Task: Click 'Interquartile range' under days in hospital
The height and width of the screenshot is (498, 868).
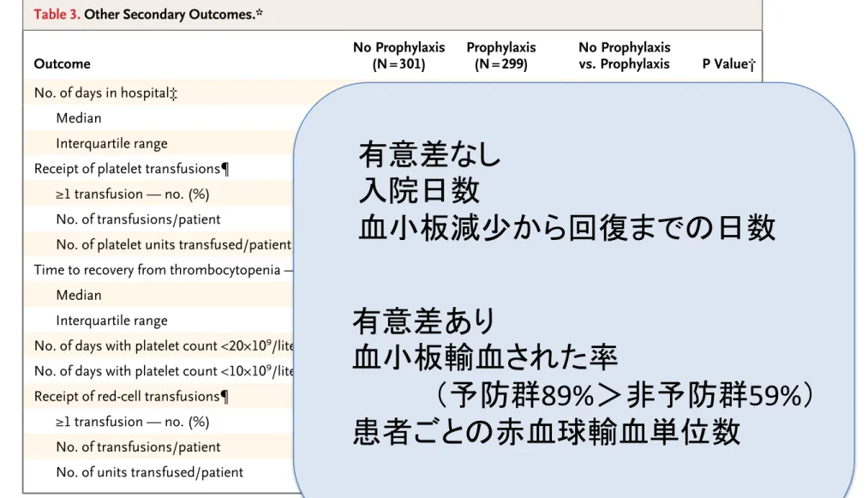Action: [112, 143]
